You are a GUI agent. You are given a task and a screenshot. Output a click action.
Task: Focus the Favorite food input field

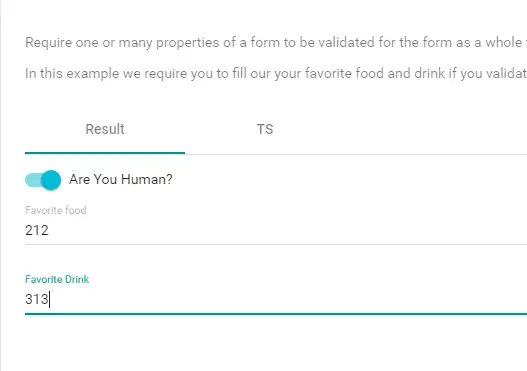coord(276,231)
